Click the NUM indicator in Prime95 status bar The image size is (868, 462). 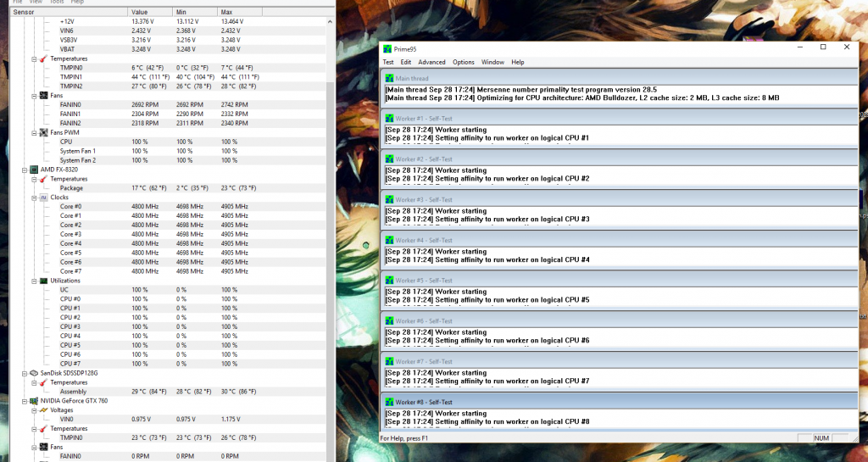[x=821, y=438]
